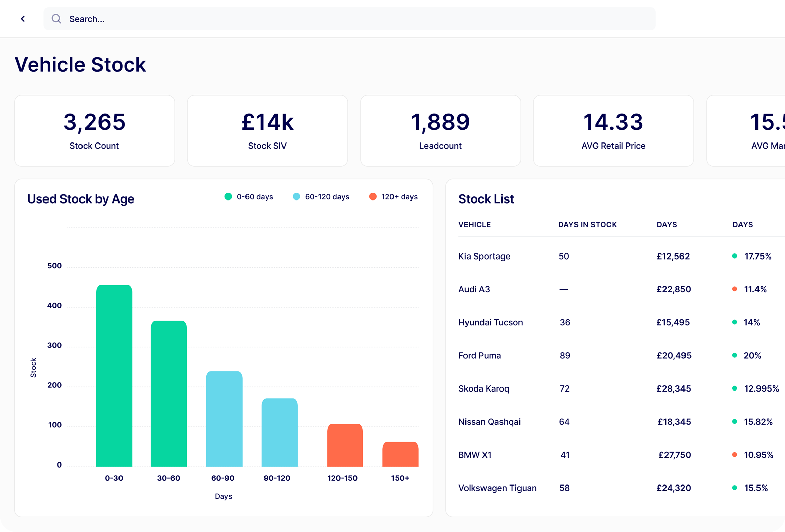Toggle the 0-60 days legend dot

coord(228,196)
